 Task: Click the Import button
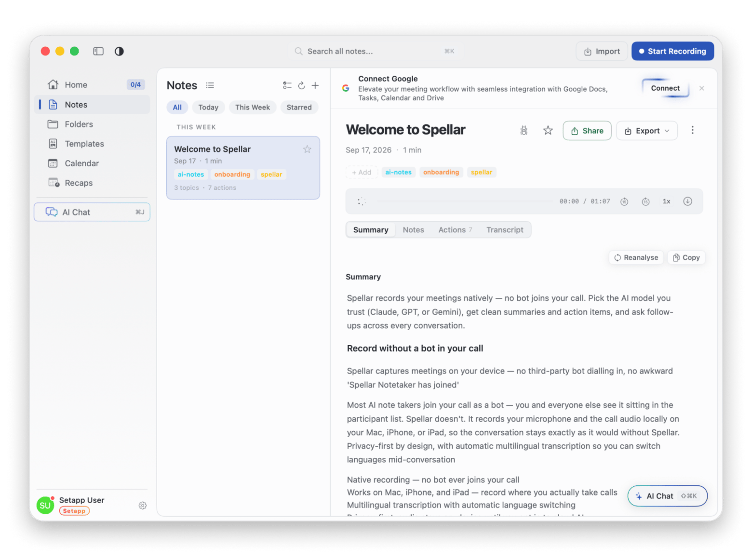point(602,51)
